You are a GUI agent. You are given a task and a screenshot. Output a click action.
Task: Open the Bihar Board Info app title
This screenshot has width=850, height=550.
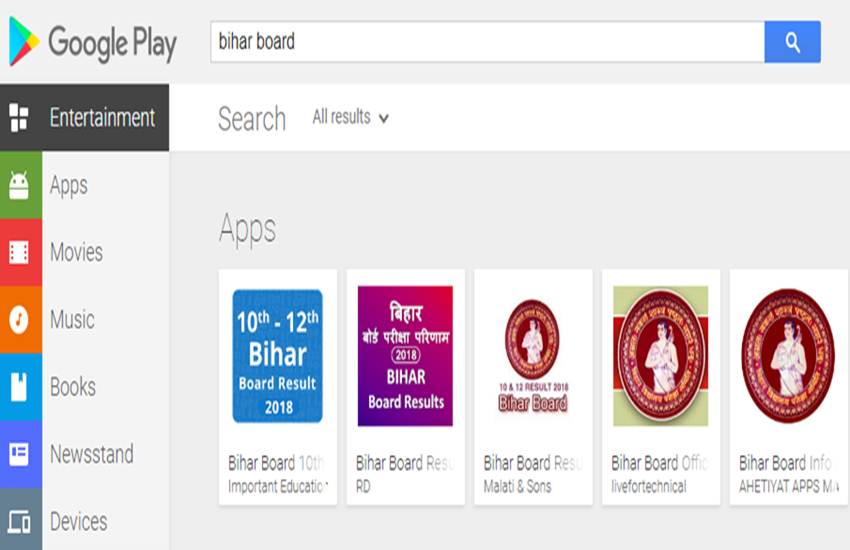coord(785,463)
